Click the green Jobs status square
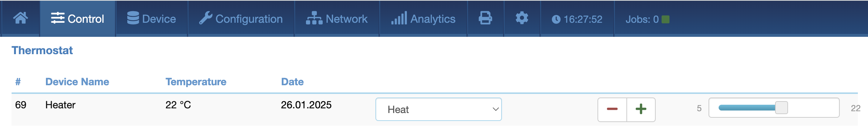 click(665, 19)
